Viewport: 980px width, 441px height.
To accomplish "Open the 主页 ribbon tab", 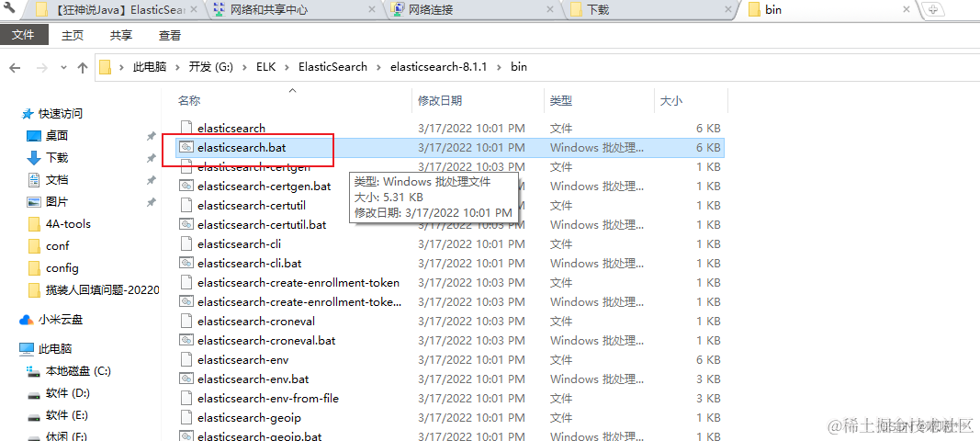I will click(x=73, y=36).
